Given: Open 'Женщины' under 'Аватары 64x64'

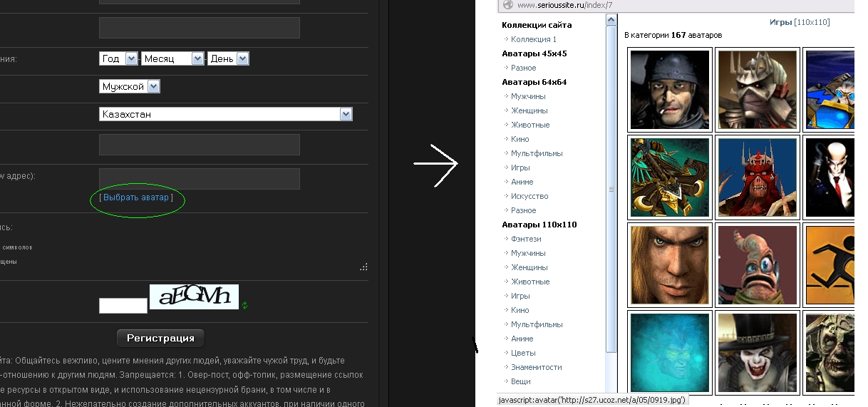Looking at the screenshot, I should click(529, 110).
